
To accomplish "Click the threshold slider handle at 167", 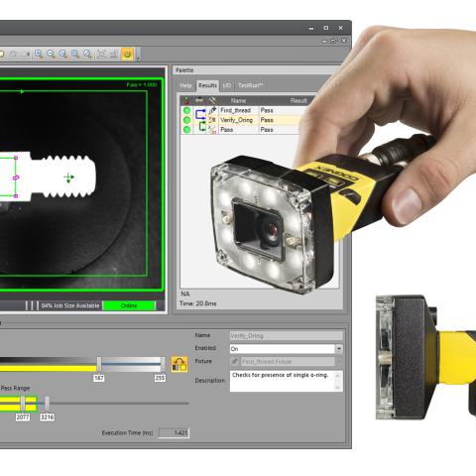I will click(x=99, y=364).
